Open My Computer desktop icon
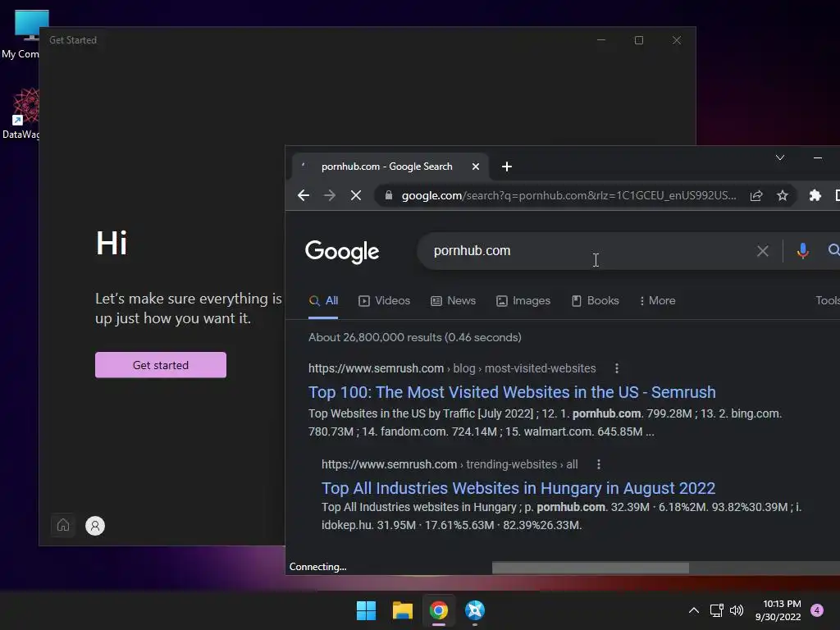Image resolution: width=840 pixels, height=630 pixels. [x=21, y=34]
